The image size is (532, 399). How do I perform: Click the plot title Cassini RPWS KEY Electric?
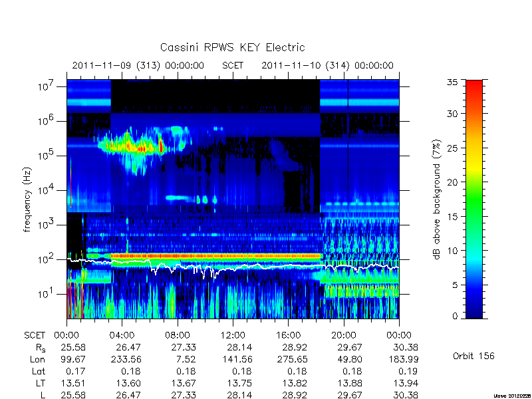(232, 47)
